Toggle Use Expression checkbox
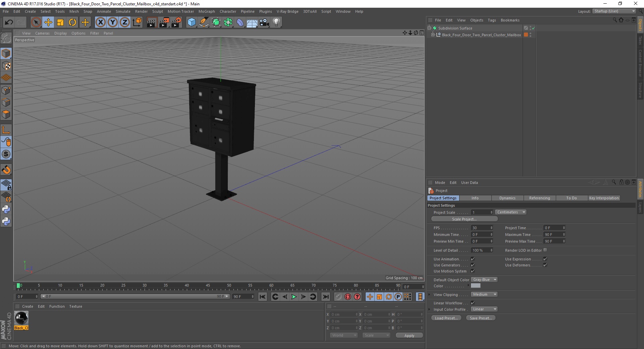This screenshot has height=349, width=644. coord(545,259)
